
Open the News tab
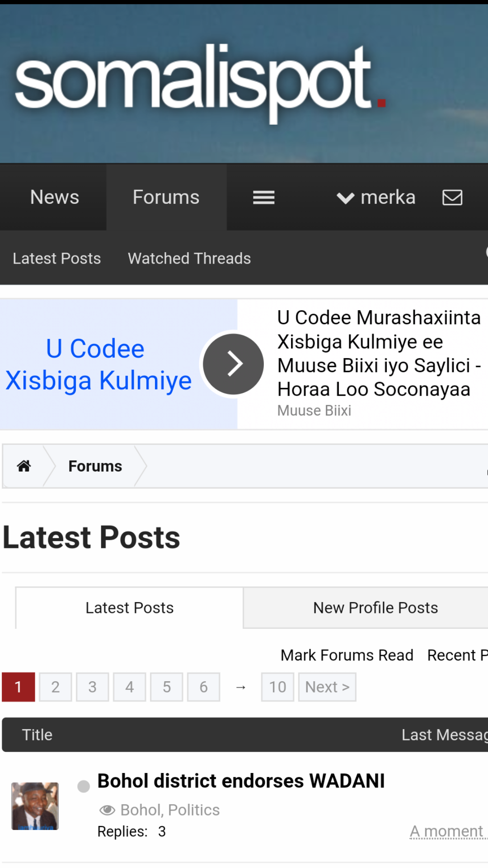click(x=55, y=197)
